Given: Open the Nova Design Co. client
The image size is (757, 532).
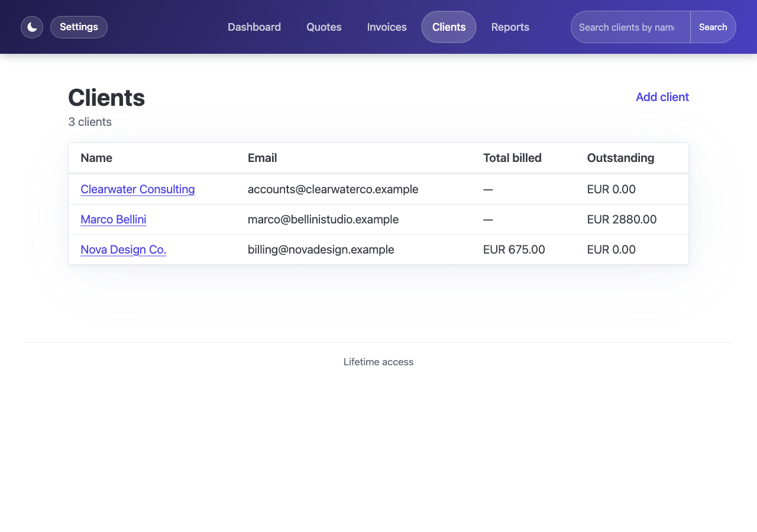Looking at the screenshot, I should [x=124, y=249].
